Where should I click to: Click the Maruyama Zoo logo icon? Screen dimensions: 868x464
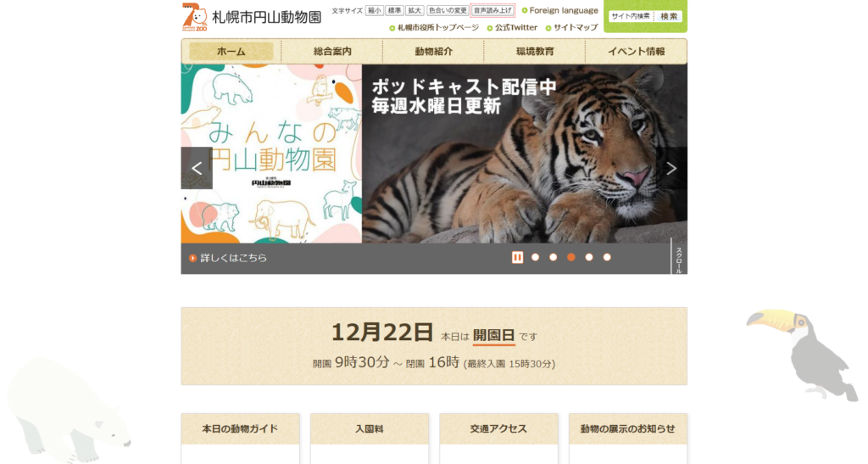(x=194, y=17)
